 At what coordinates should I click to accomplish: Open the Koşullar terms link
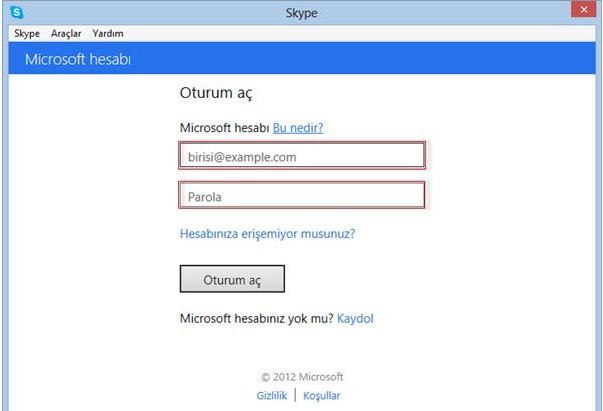click(321, 395)
